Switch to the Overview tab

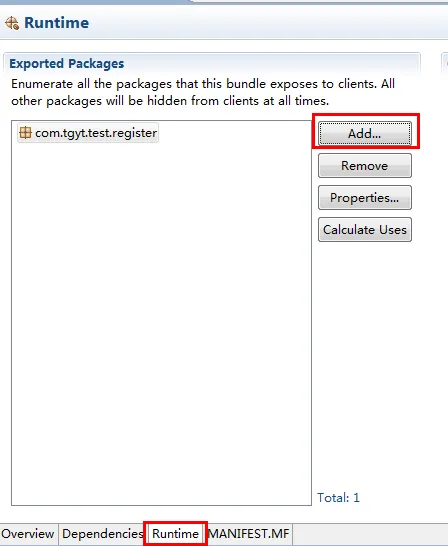tap(28, 533)
